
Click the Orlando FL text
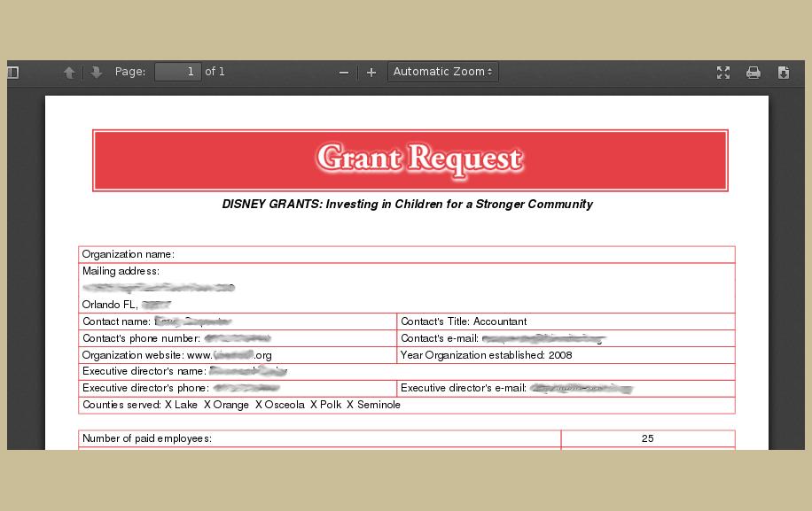(x=110, y=305)
